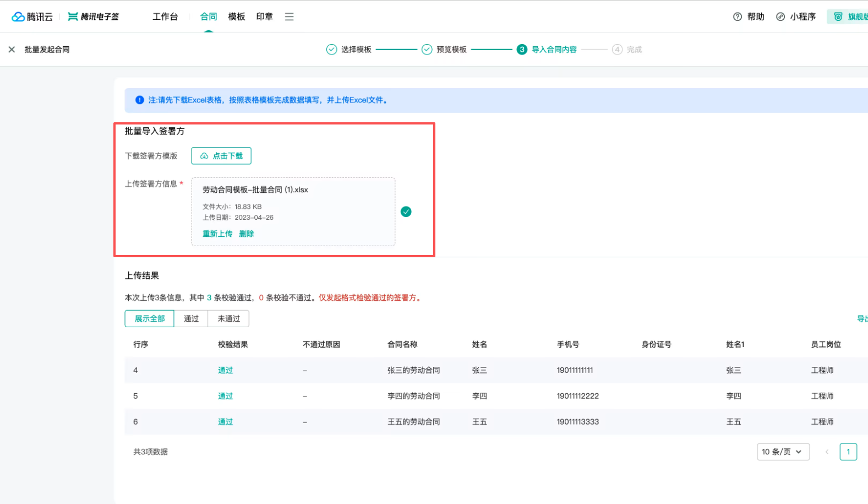Click 张三的劳动合同 contract name cell
868x504 pixels.
413,370
